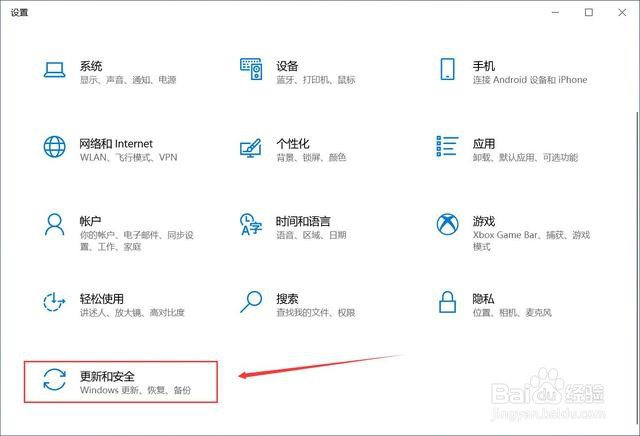Image resolution: width=640 pixels, height=436 pixels.
Task: Click the 网络和 Internet heading
Action: (x=116, y=143)
